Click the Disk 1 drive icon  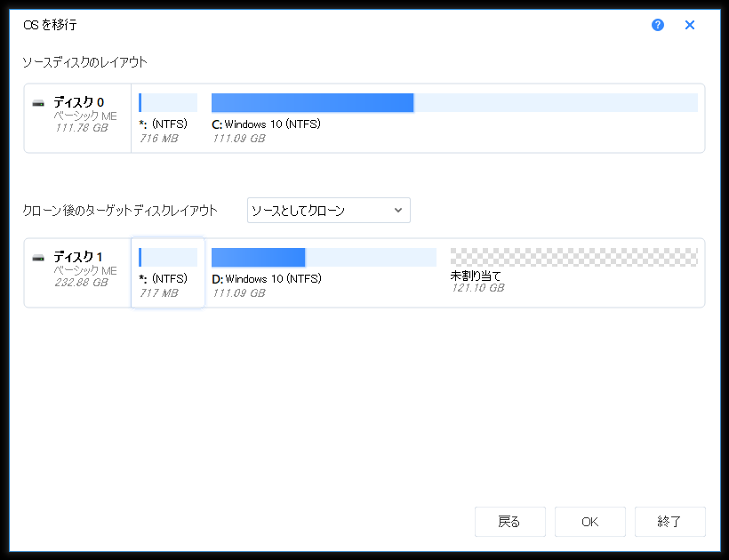click(38, 258)
